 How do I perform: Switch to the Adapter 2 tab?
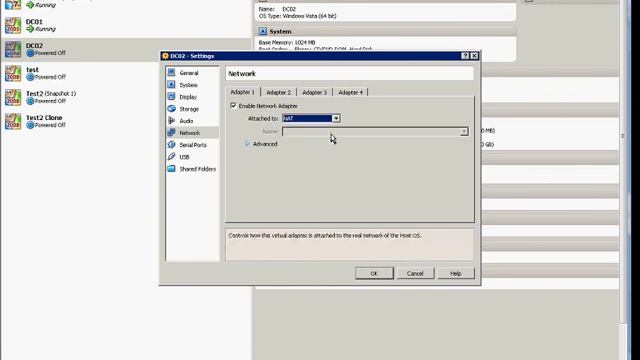(279, 93)
